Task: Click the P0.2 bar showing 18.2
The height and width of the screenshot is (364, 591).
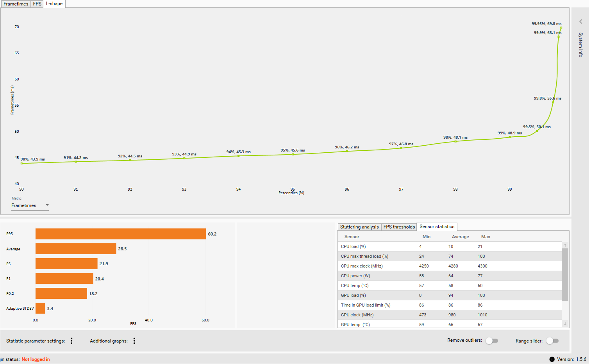Action: tap(61, 293)
